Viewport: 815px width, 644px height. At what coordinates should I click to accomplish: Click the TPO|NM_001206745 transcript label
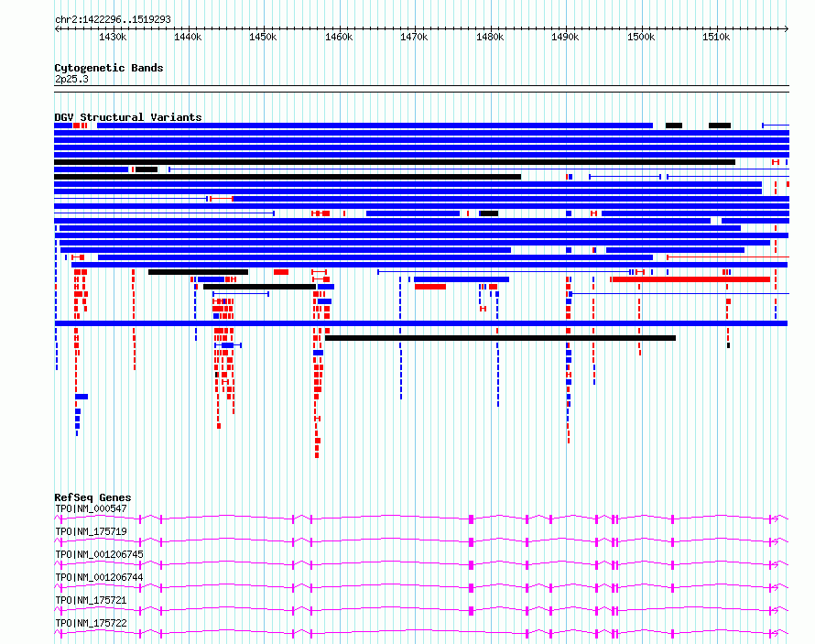pyautogui.click(x=99, y=554)
